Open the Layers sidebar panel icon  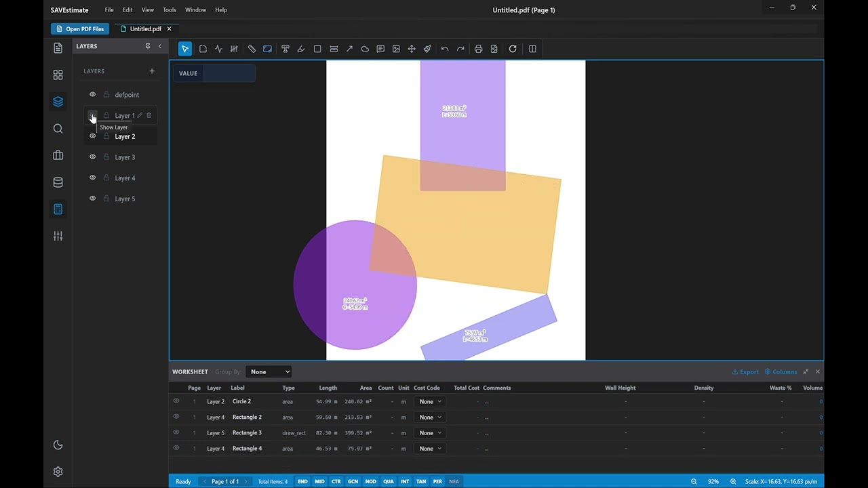[58, 102]
